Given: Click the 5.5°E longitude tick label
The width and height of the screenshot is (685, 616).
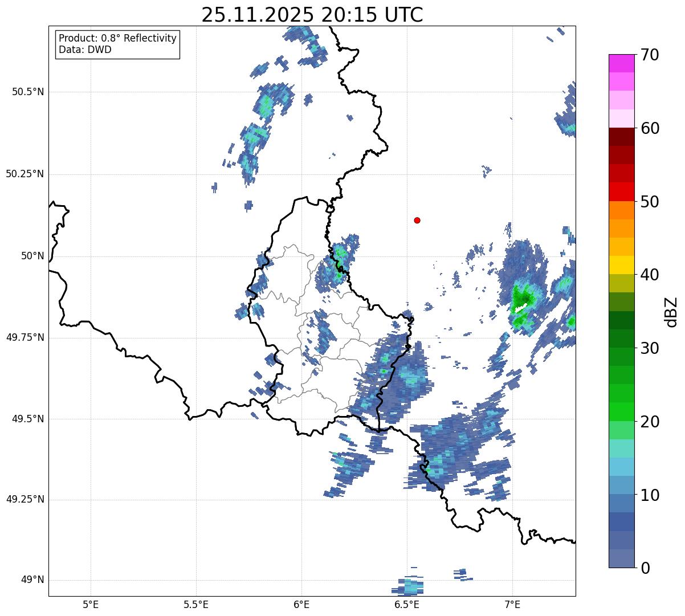Looking at the screenshot, I should [196, 604].
